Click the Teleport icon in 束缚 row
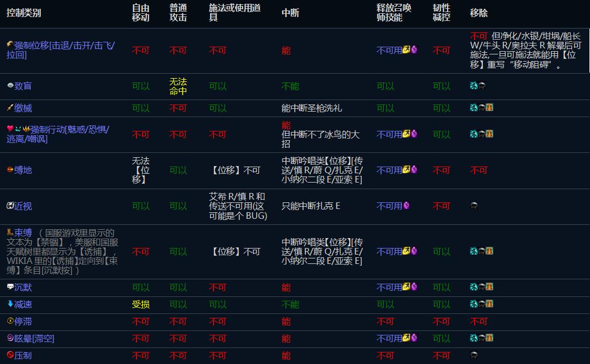The width and height of the screenshot is (590, 364). pyautogui.click(x=414, y=251)
